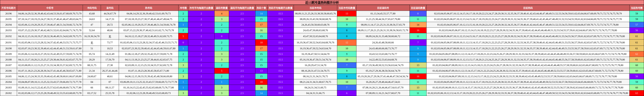
Task: Click the title 近15期冷温热码图示分析
Action: click(322, 3)
